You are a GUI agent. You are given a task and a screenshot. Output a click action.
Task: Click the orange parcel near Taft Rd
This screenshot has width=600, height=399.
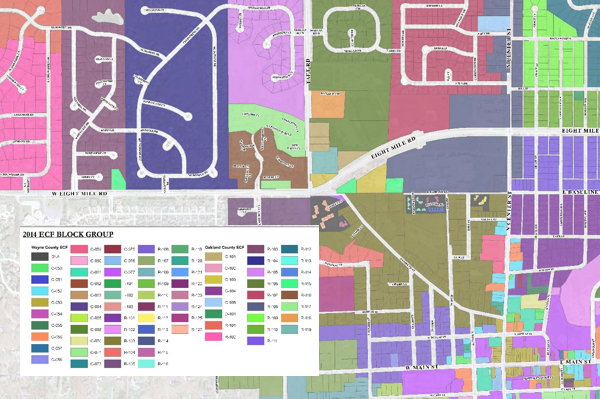point(328,104)
